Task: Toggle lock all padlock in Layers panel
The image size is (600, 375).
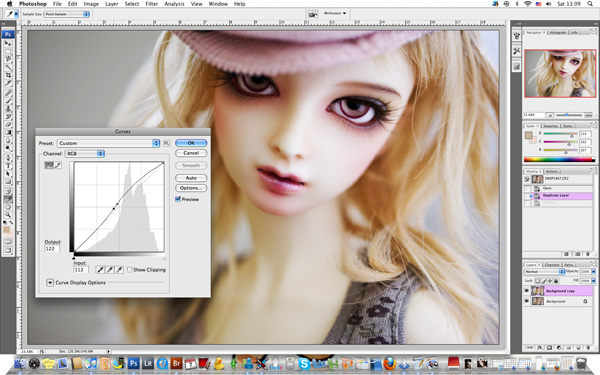Action: tap(556, 281)
